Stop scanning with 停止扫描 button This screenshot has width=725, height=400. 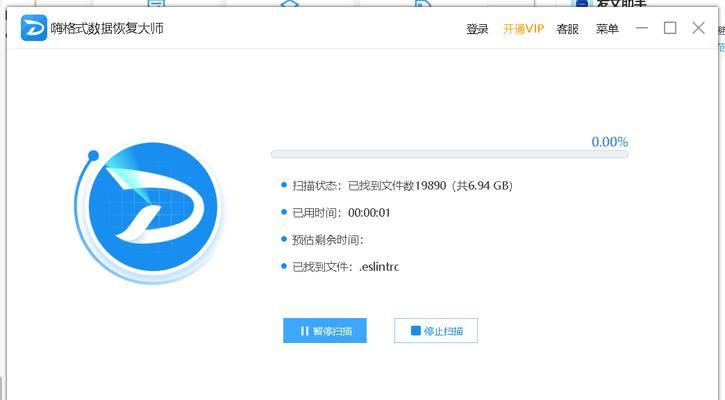click(x=436, y=331)
